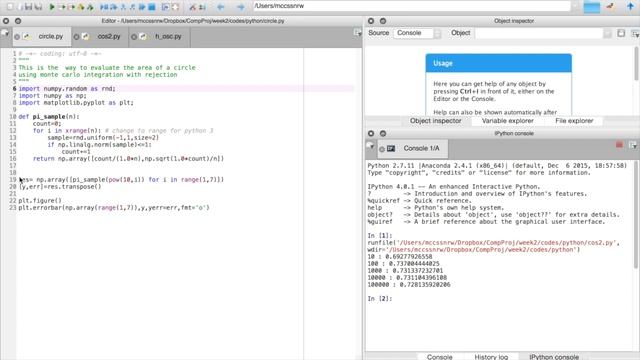Screen dimensions: 640x360
Task: Open the IPython console options menu
Action: (633, 145)
